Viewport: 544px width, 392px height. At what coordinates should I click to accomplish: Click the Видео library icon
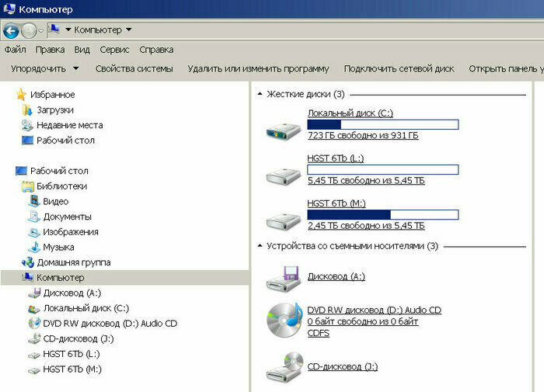coord(34,201)
